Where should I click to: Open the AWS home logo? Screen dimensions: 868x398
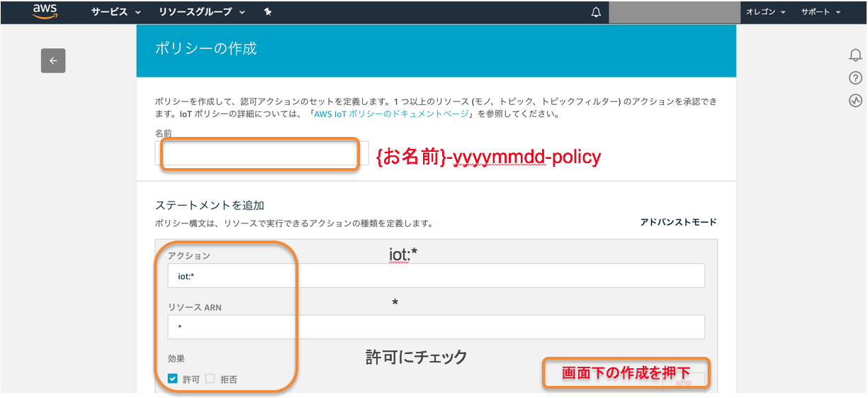point(45,11)
